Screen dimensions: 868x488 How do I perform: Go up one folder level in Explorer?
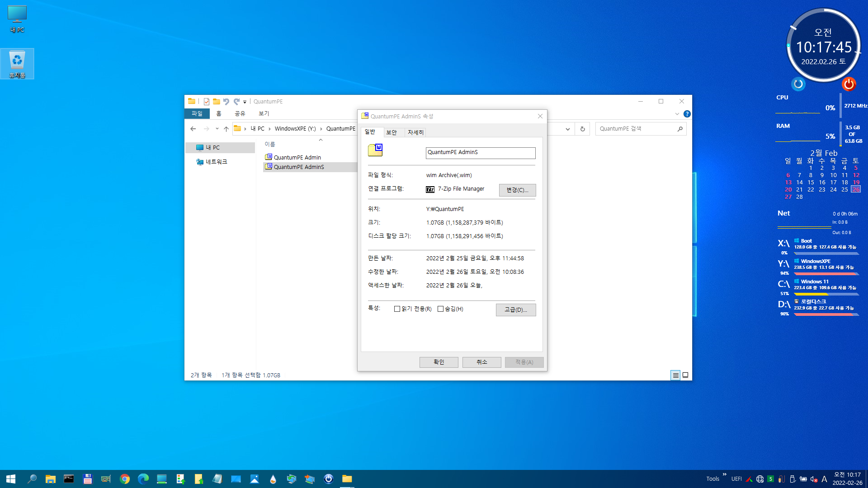pyautogui.click(x=226, y=129)
